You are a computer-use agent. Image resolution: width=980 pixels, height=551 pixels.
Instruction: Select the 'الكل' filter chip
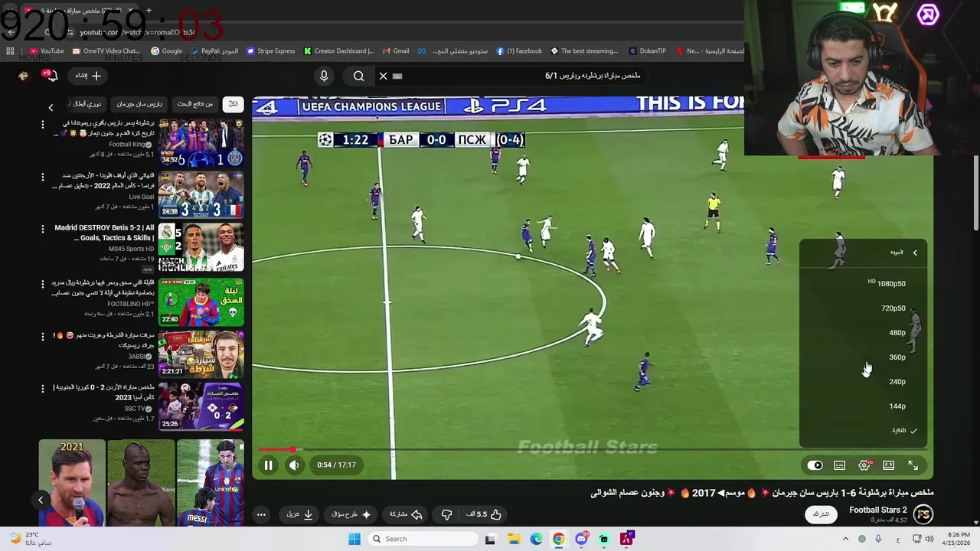coord(233,103)
